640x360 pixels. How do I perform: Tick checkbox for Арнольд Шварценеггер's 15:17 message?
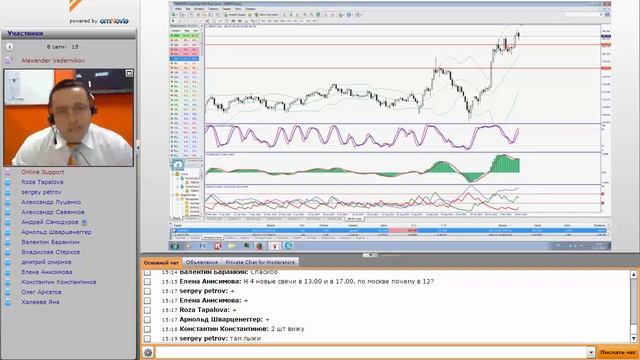click(147, 320)
